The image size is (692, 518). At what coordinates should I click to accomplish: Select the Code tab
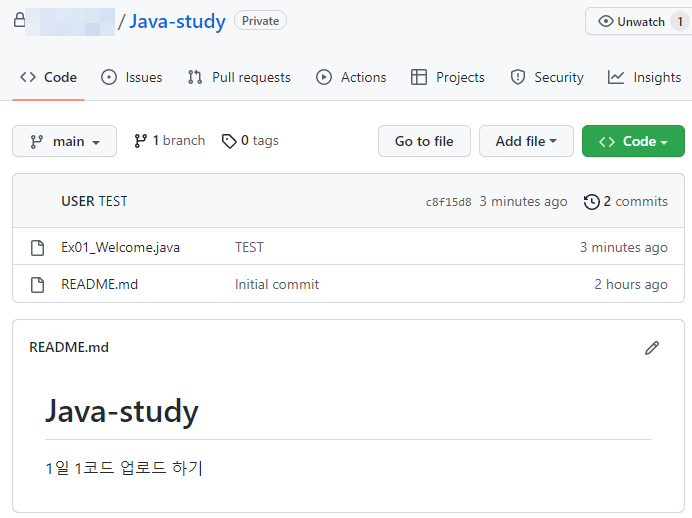(49, 77)
